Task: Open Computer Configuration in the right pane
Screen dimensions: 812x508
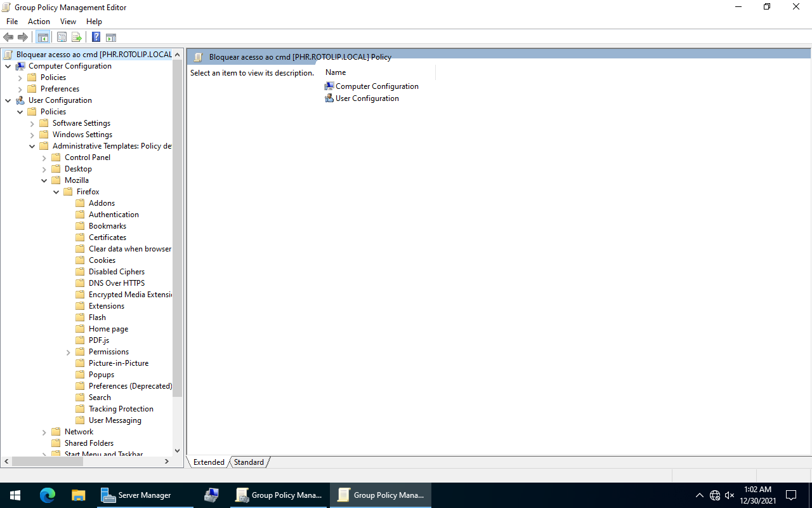Action: coord(377,86)
